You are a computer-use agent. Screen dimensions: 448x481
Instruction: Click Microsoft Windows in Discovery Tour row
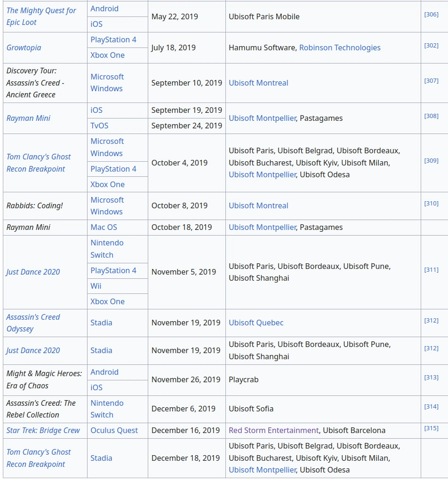[107, 83]
